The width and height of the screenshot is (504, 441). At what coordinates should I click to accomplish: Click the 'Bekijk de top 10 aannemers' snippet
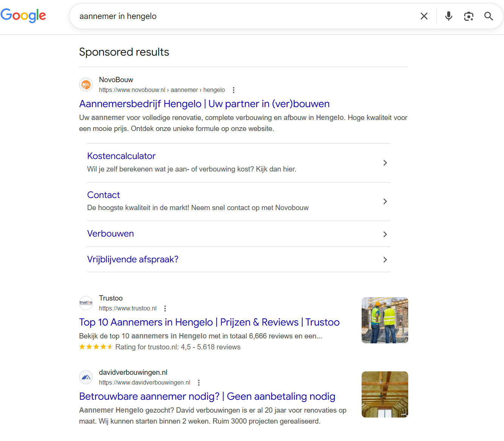201,336
